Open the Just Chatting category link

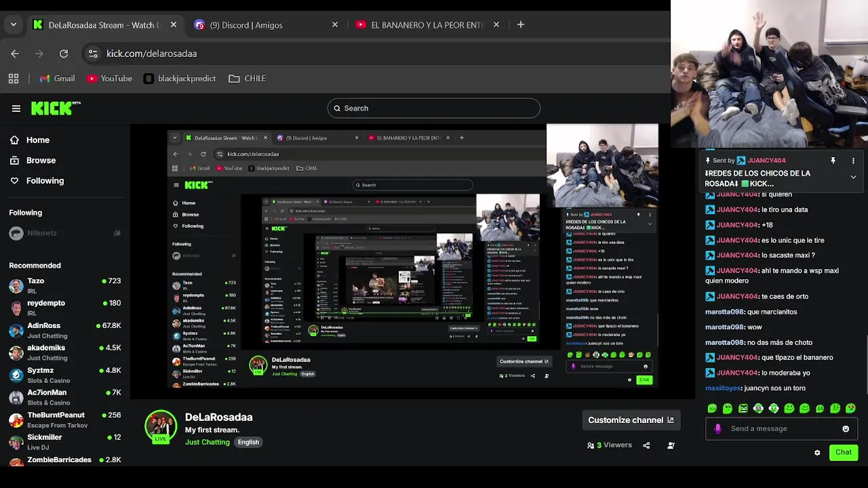coord(208,442)
